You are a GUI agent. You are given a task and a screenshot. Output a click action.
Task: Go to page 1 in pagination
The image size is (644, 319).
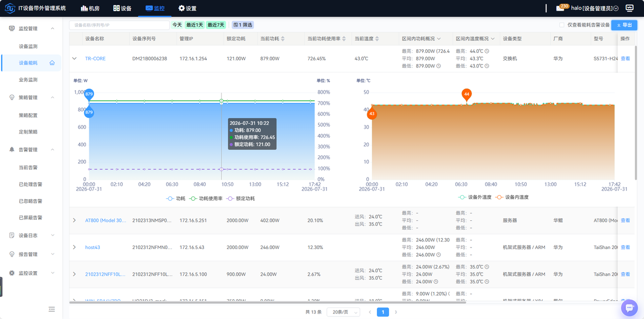[383, 312]
